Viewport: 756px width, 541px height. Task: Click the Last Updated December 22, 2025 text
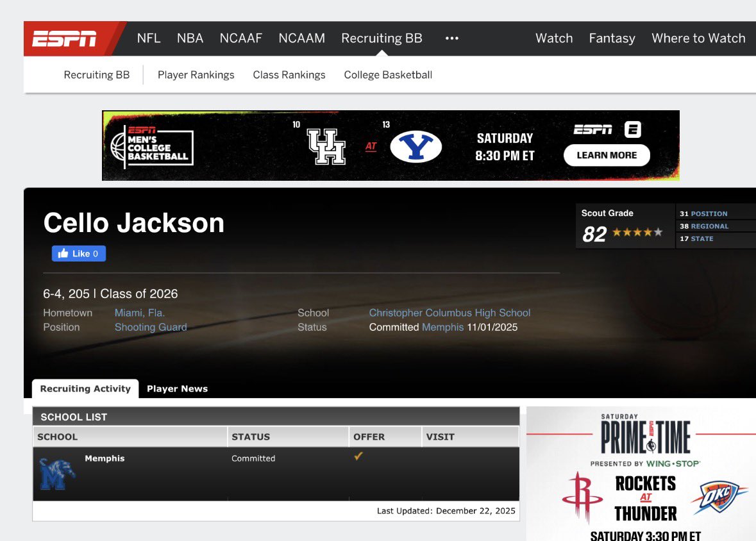[446, 511]
